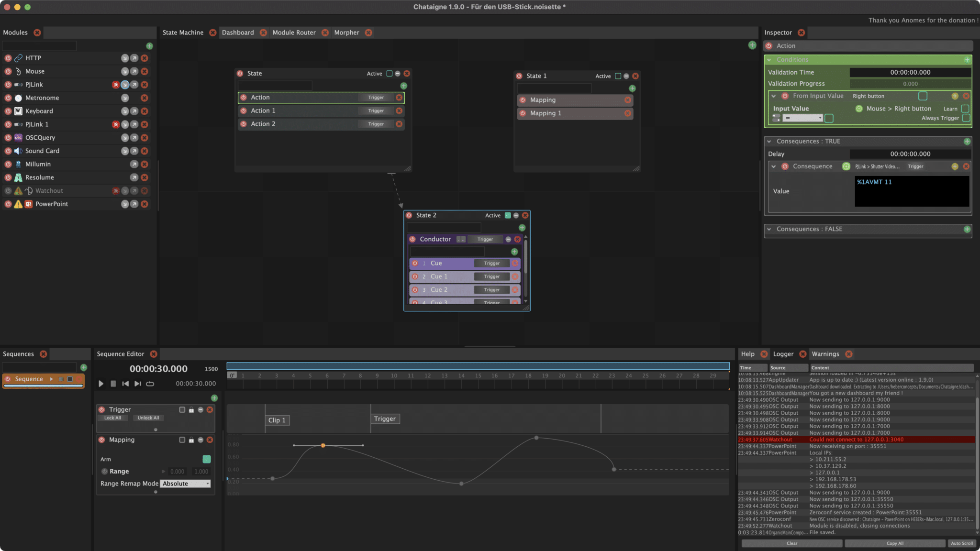Enable Active checkbox on State 1
This screenshot has height=551, width=980.
tap(618, 76)
